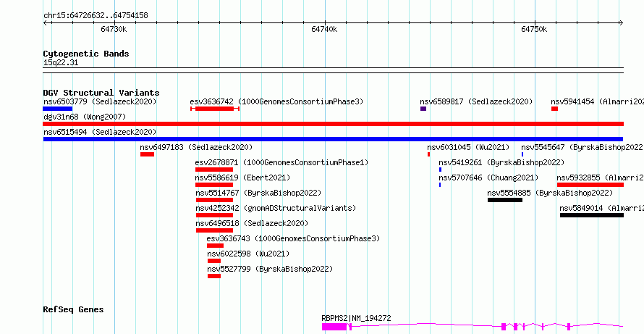The image size is (644, 334).
Task: Open the nsv5586619 (Ebert2021) label
Action: 242,178
